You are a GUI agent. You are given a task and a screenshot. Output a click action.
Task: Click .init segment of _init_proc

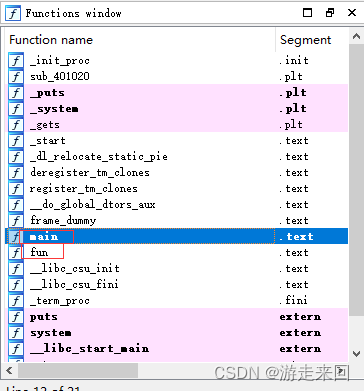(x=294, y=61)
